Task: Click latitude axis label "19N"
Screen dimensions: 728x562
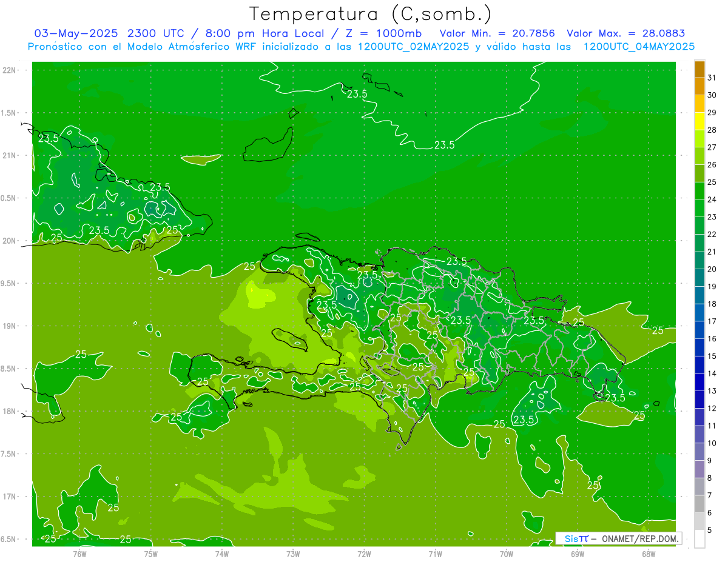Action: 9,326
